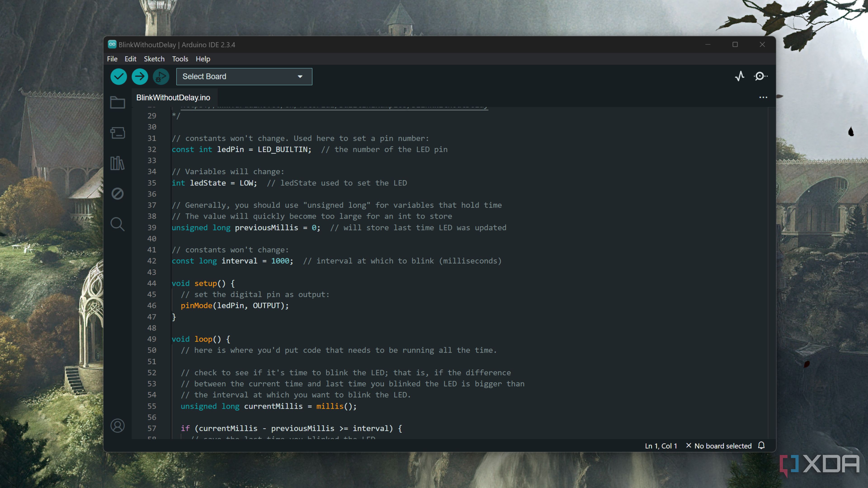Open the Search sidebar icon

point(118,224)
